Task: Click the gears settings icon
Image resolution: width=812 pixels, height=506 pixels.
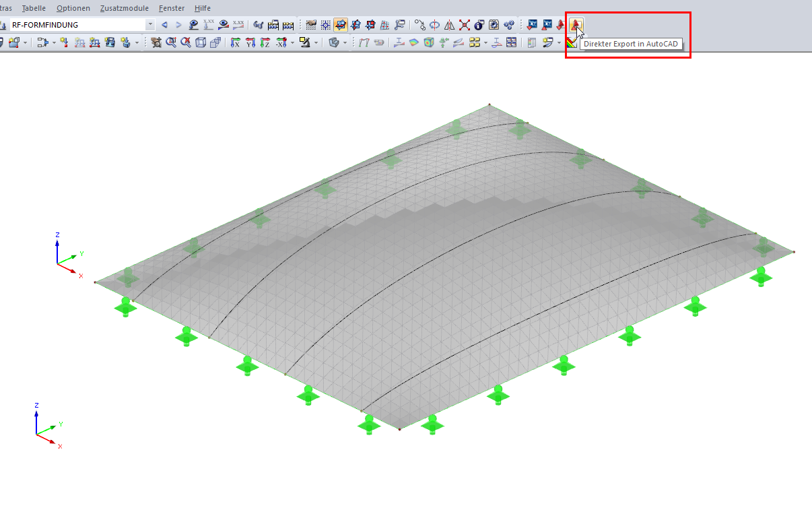Action: coord(509,25)
